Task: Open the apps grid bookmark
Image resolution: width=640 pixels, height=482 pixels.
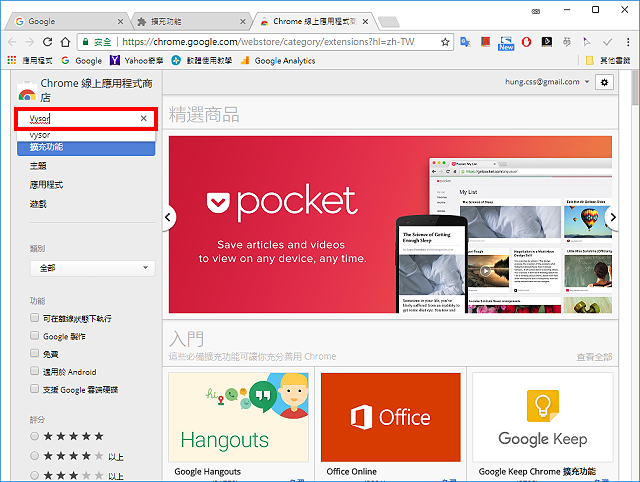Action: [x=30, y=60]
